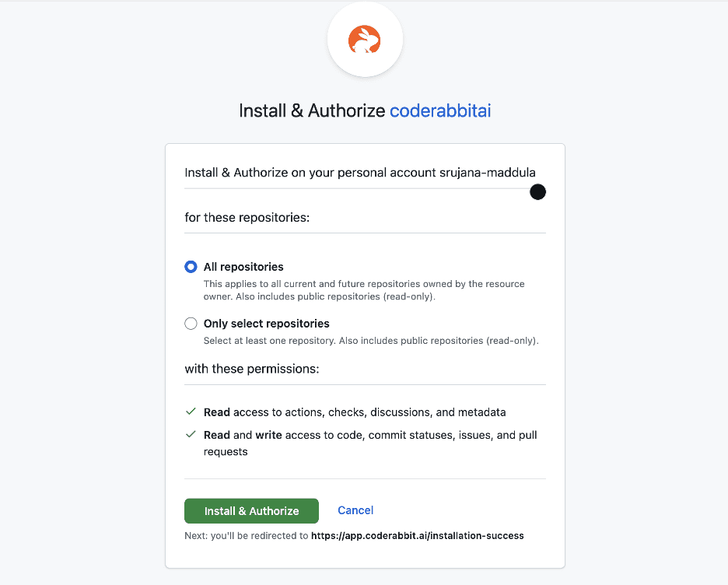Click the Install & Authorize page title
The image size is (728, 585).
pyautogui.click(x=311, y=110)
